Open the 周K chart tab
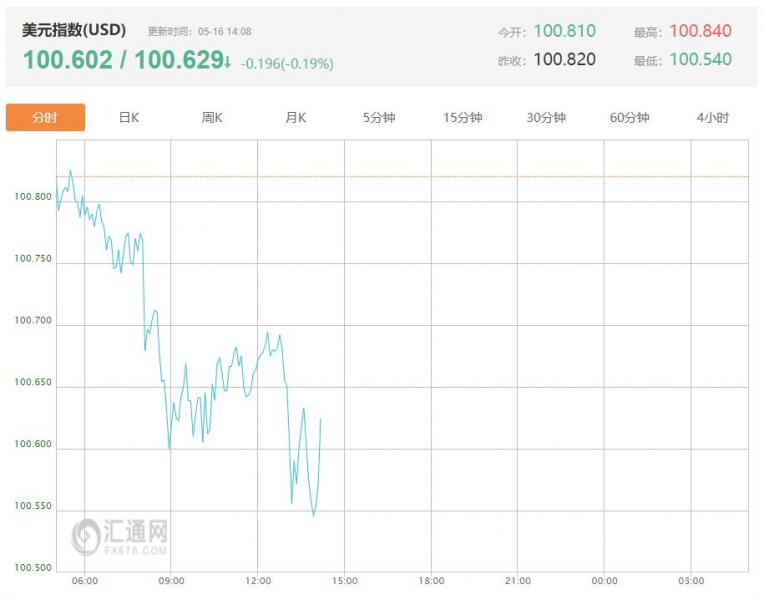 pos(212,117)
